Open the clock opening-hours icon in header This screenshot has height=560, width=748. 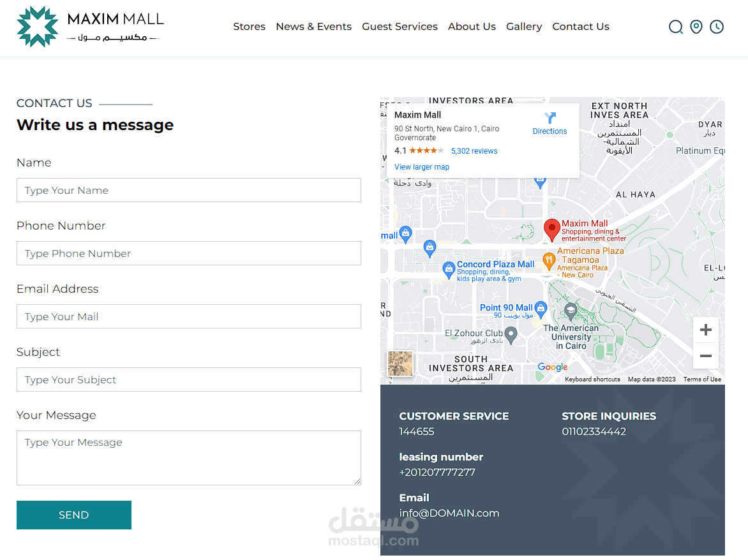(717, 27)
